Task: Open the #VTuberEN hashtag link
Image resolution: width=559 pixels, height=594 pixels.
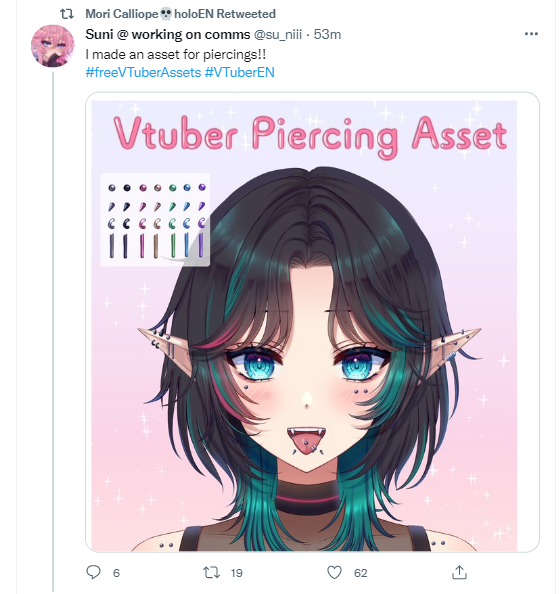Action: click(239, 72)
